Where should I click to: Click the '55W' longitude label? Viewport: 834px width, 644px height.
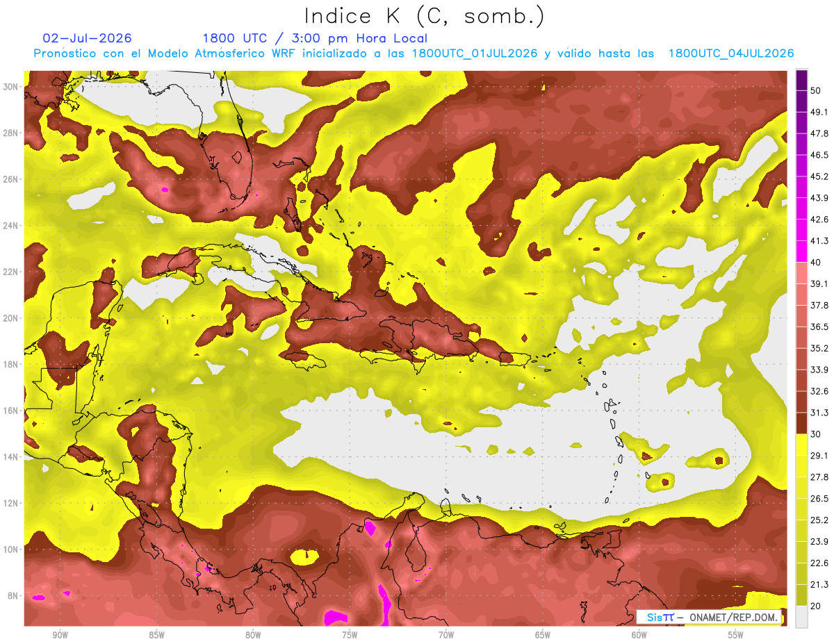point(736,636)
